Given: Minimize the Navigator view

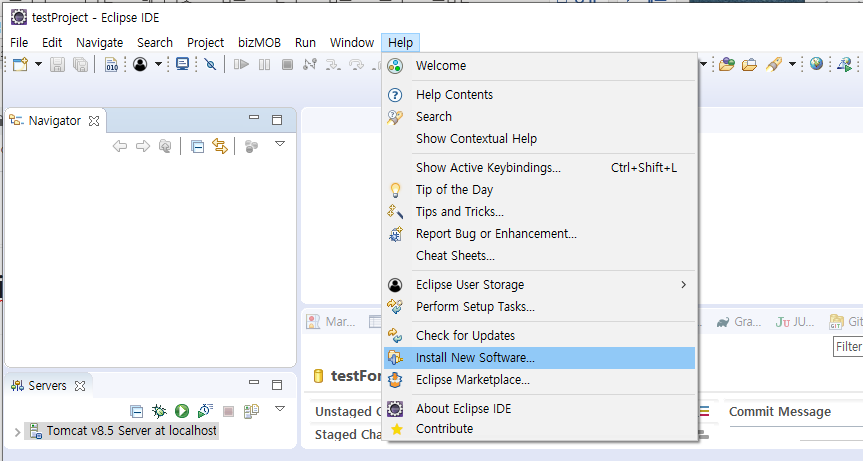Looking at the screenshot, I should (254, 117).
